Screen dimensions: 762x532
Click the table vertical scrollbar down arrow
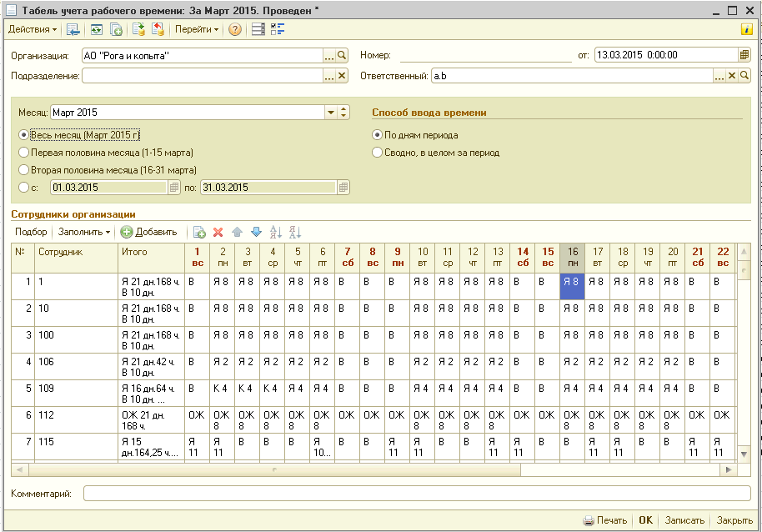(744, 454)
